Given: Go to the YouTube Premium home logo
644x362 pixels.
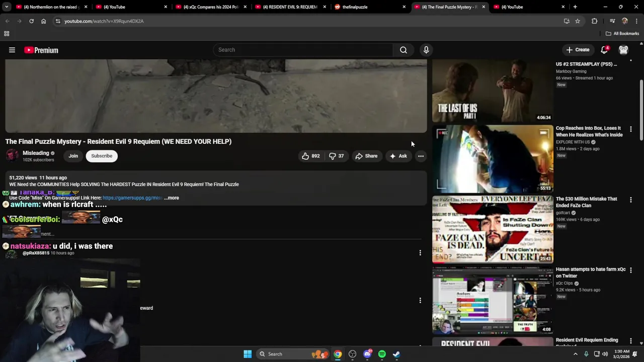Looking at the screenshot, I should tap(41, 50).
